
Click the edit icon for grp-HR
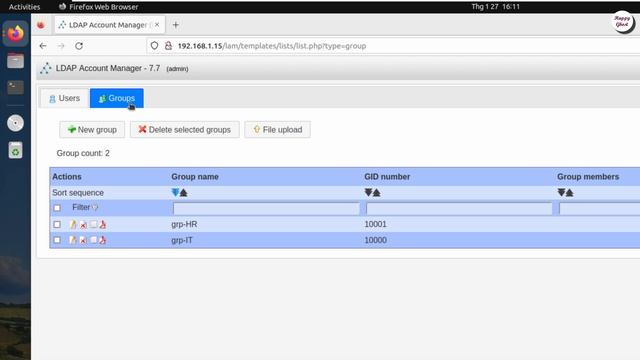(x=73, y=224)
